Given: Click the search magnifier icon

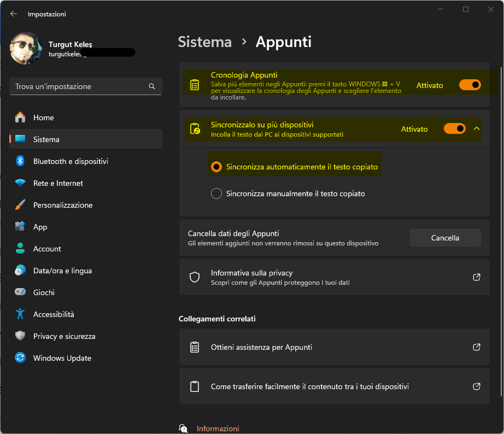Looking at the screenshot, I should click(x=152, y=86).
